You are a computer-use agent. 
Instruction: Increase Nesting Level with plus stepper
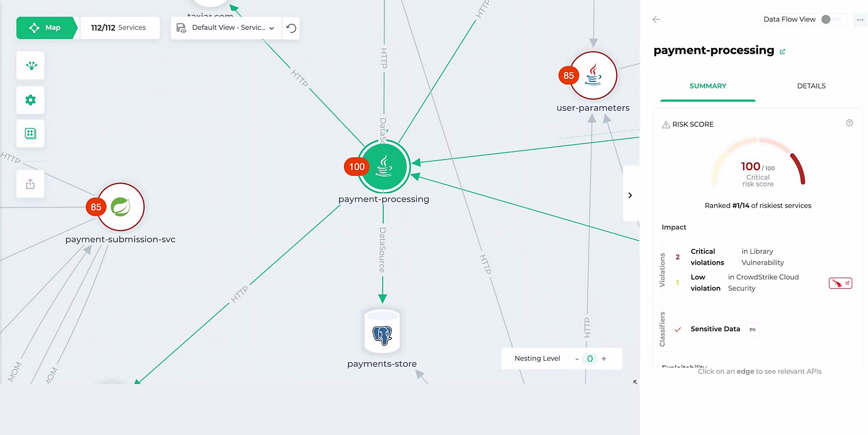604,359
